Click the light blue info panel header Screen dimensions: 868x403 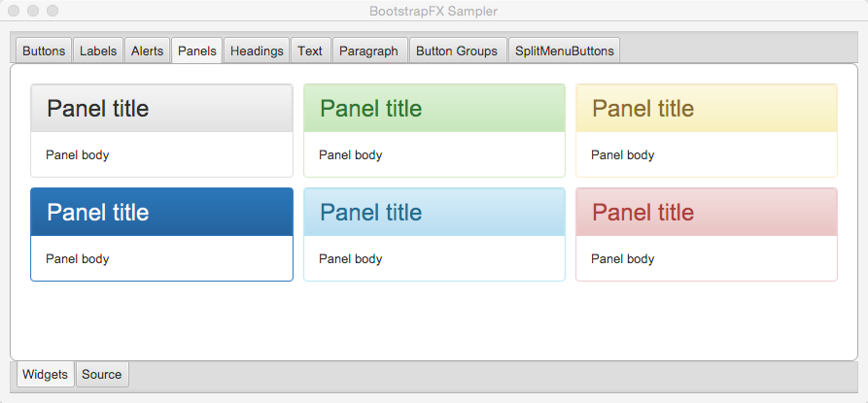tap(434, 213)
